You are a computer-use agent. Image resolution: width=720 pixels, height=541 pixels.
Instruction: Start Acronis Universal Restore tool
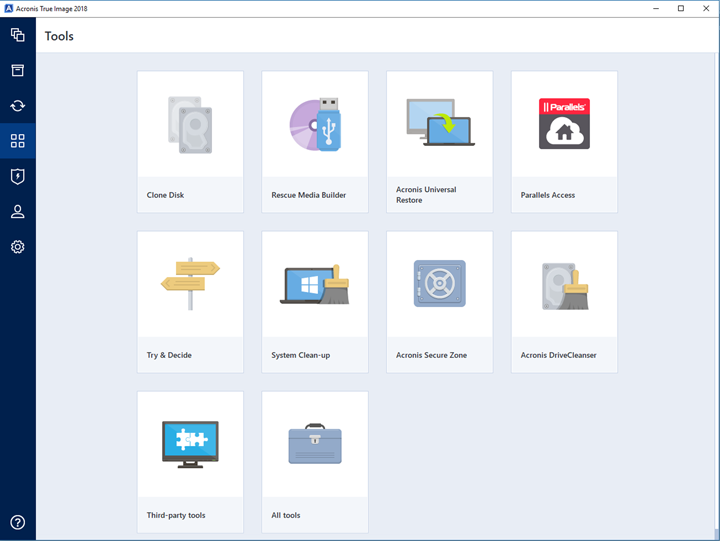tap(439, 141)
